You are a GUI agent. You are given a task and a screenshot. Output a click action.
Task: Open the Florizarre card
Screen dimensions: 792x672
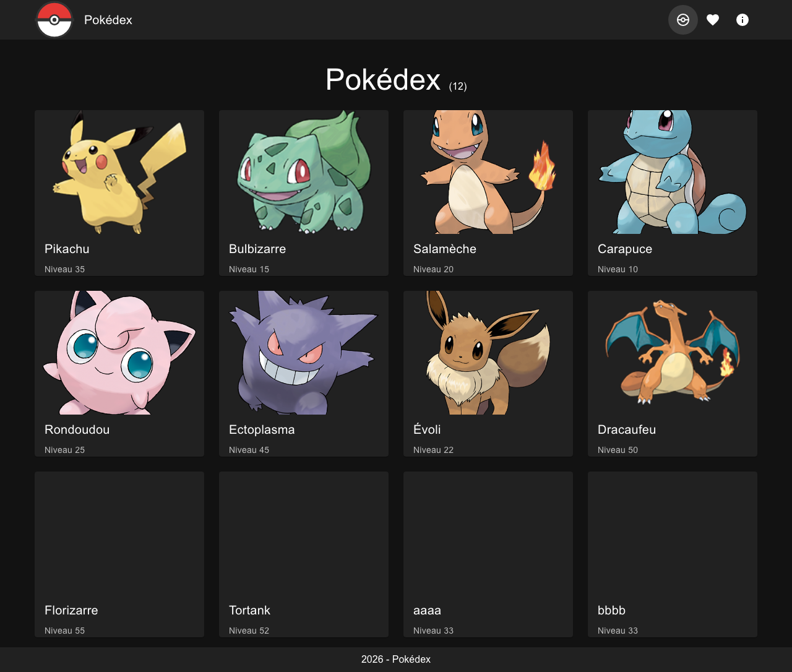(119, 554)
